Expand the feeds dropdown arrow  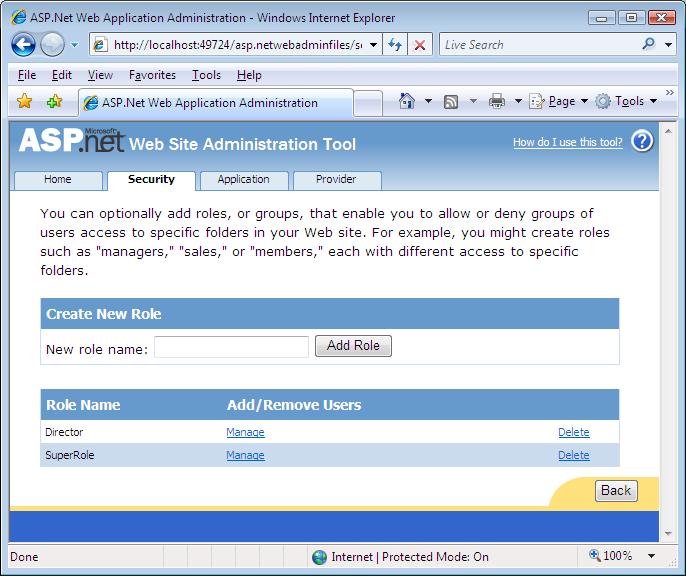(x=473, y=101)
